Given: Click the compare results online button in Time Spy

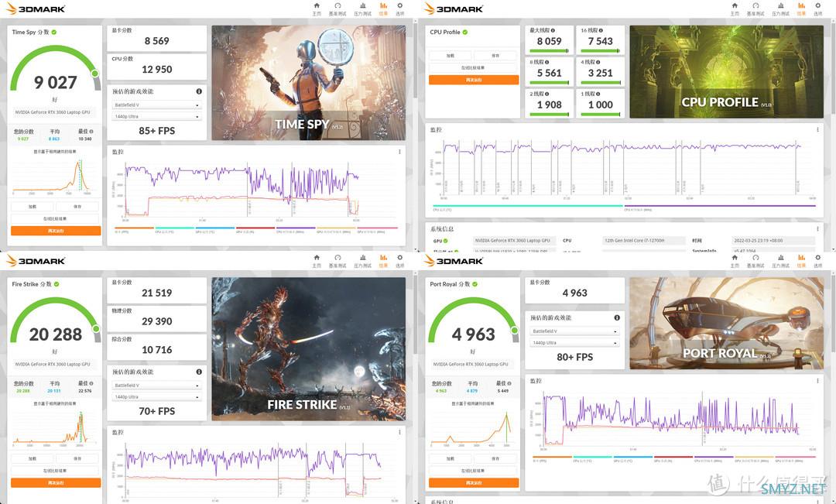Looking at the screenshot, I should [55, 218].
